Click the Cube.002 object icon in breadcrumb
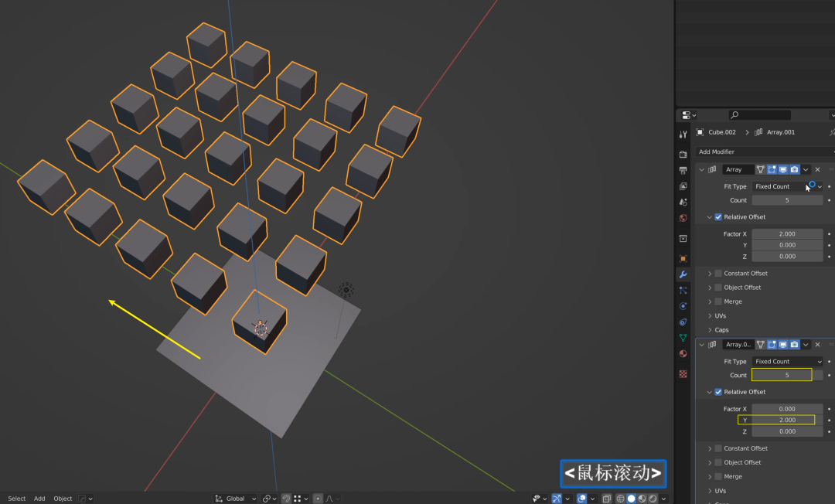Viewport: 835px width, 504px height. (700, 132)
